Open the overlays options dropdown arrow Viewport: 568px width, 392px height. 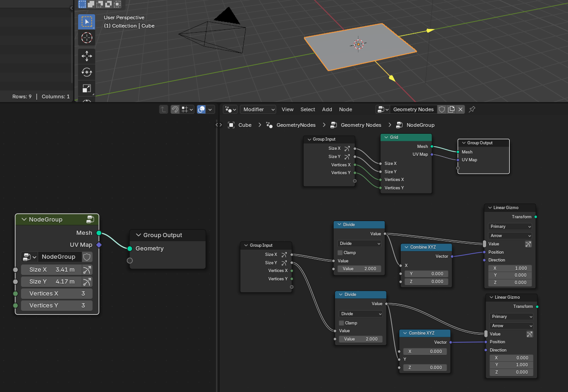(210, 109)
